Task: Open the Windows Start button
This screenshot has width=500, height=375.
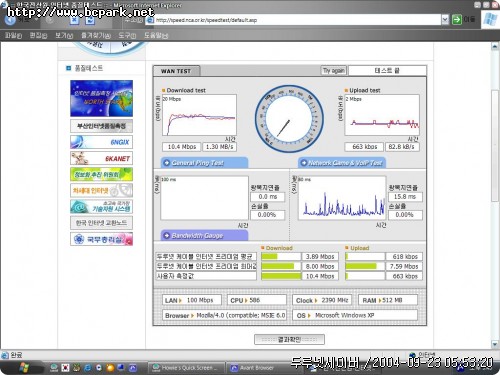Action: pos(23,368)
